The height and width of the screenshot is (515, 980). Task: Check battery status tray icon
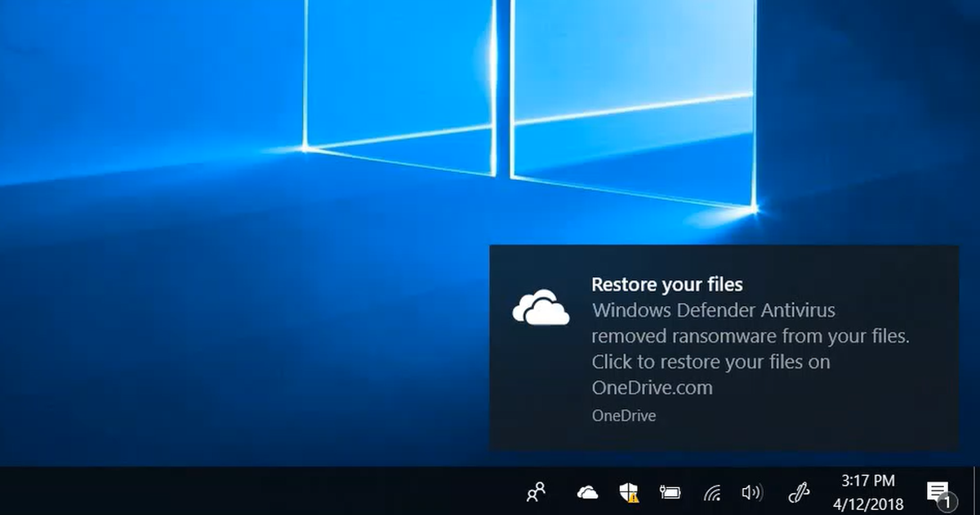coord(670,493)
